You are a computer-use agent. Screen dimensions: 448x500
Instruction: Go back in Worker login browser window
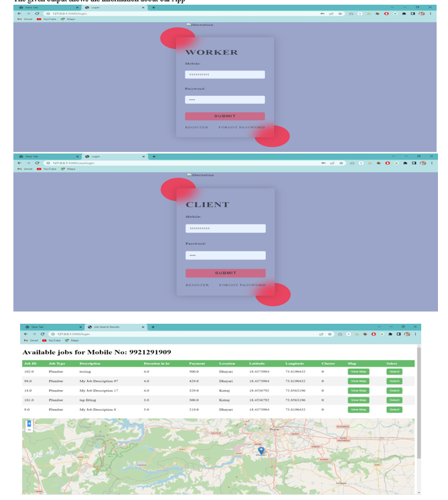point(19,13)
